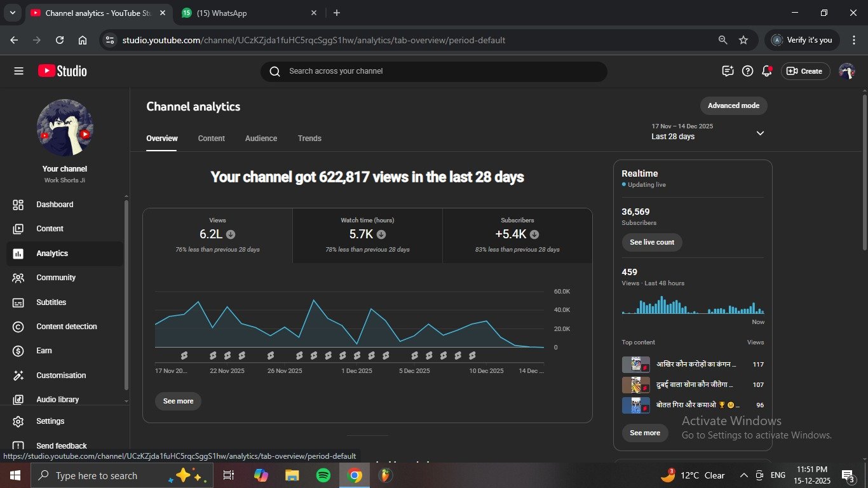
Task: Switch to the Audience tab
Action: pyautogui.click(x=261, y=139)
